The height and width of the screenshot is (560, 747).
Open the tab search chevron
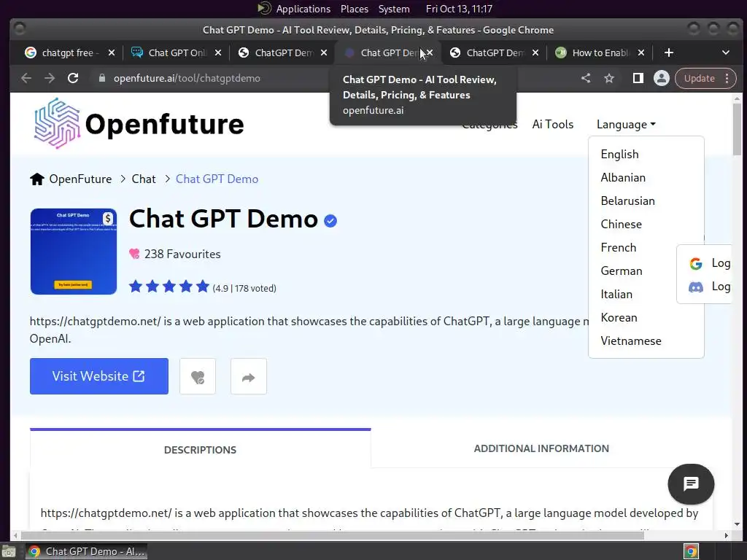click(x=726, y=52)
